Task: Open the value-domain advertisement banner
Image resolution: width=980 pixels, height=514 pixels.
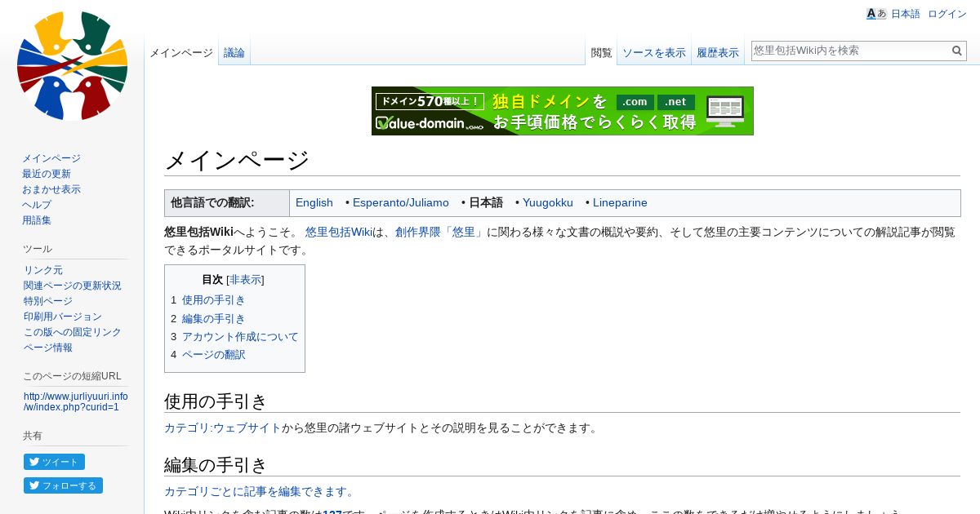Action: (x=563, y=111)
